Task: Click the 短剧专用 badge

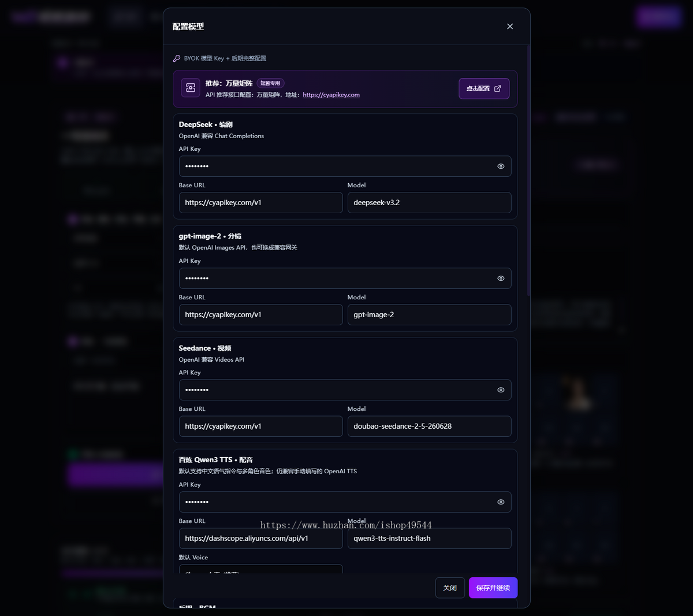Action: coord(270,83)
